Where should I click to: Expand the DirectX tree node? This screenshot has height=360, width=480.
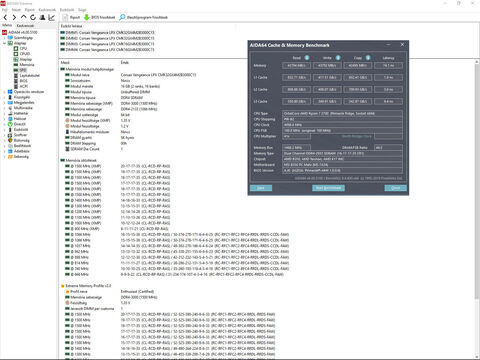(x=4, y=124)
